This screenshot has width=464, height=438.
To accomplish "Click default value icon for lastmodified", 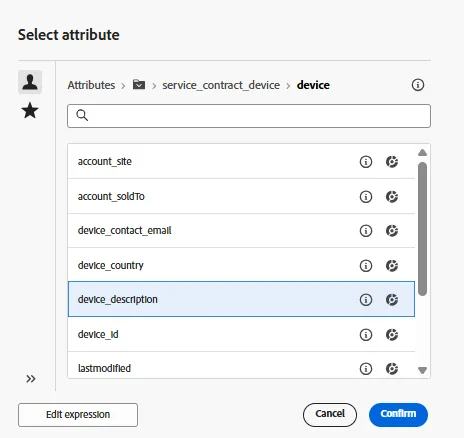I will coord(392,369).
